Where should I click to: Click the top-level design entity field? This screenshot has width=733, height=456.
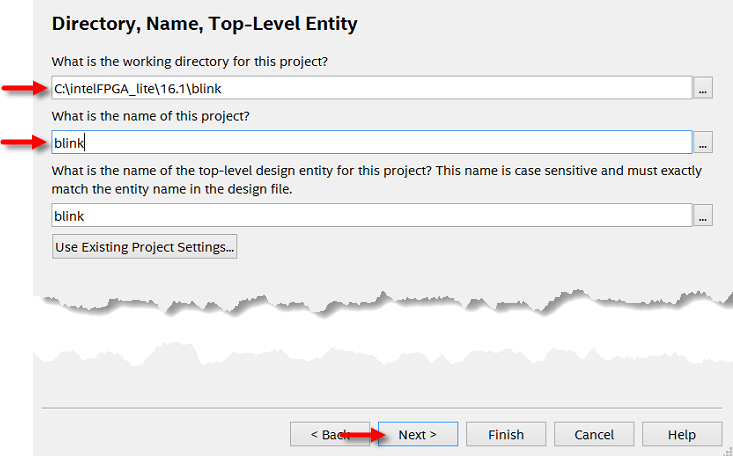coord(370,215)
